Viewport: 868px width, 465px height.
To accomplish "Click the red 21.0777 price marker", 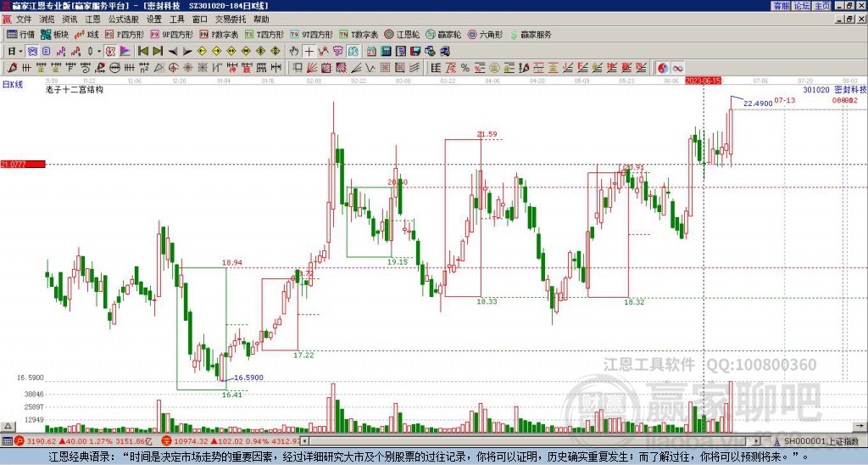I will (23, 164).
